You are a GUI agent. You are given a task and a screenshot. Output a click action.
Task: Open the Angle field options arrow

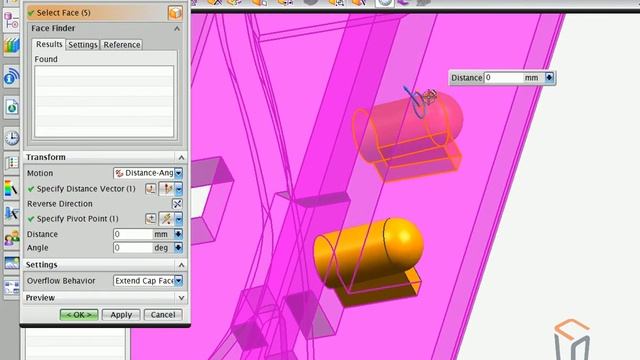[178, 248]
